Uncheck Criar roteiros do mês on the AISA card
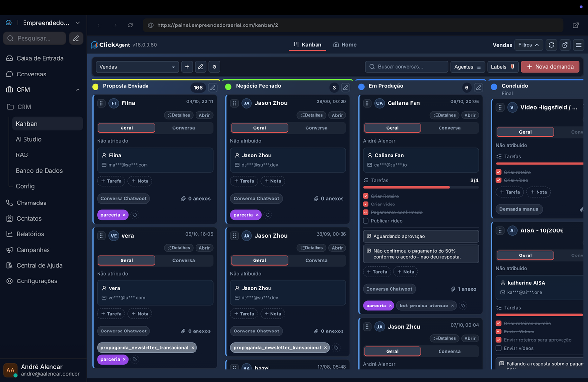The height and width of the screenshot is (382, 588). pyautogui.click(x=498, y=324)
